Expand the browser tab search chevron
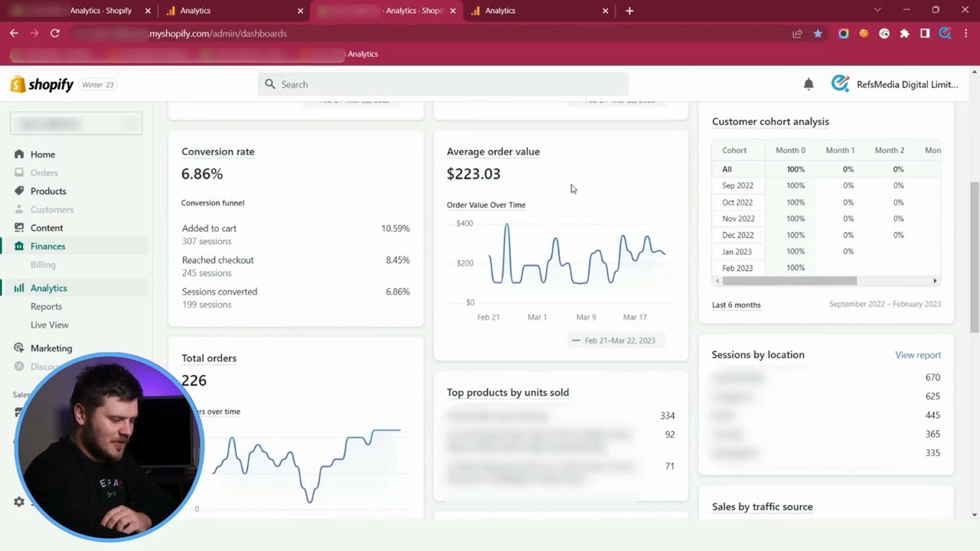The width and height of the screenshot is (980, 551). pyautogui.click(x=877, y=10)
